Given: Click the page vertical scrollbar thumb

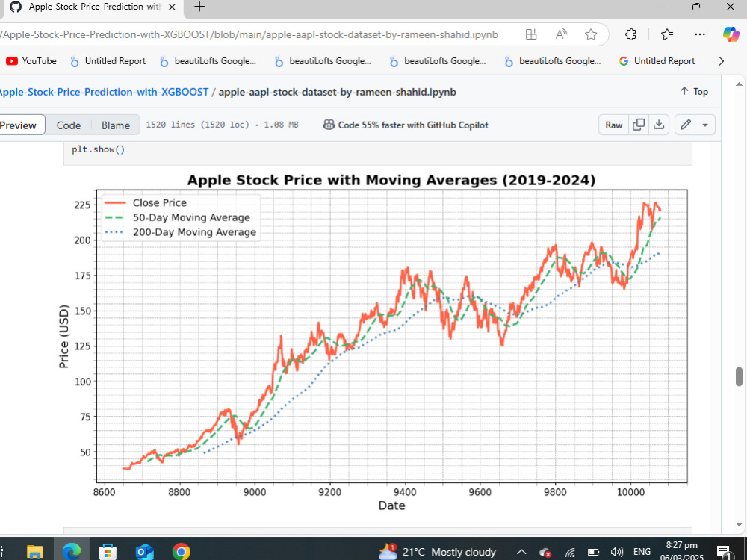Looking at the screenshot, I should pos(739,376).
